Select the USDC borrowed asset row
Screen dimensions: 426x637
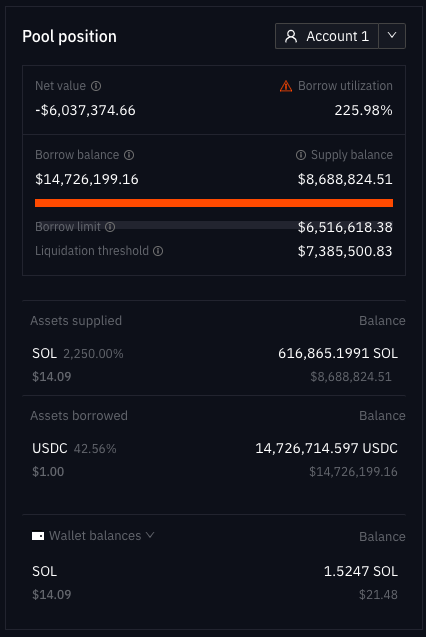coord(214,459)
